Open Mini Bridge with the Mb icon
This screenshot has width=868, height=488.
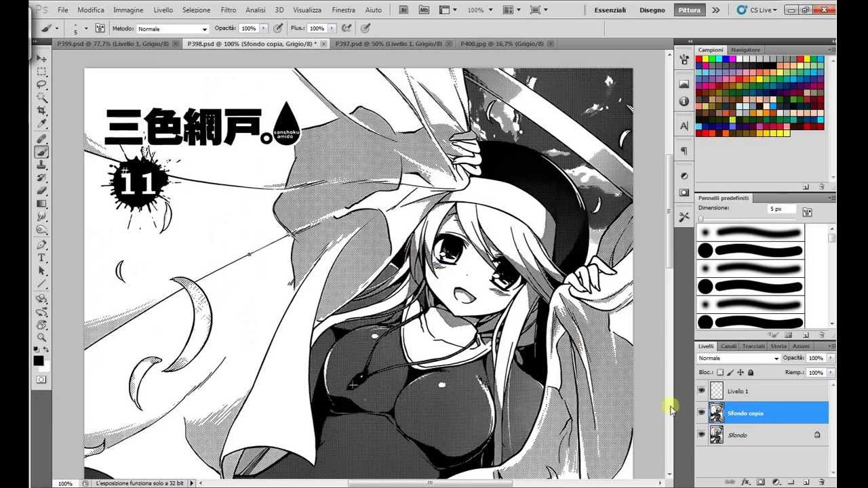click(425, 10)
